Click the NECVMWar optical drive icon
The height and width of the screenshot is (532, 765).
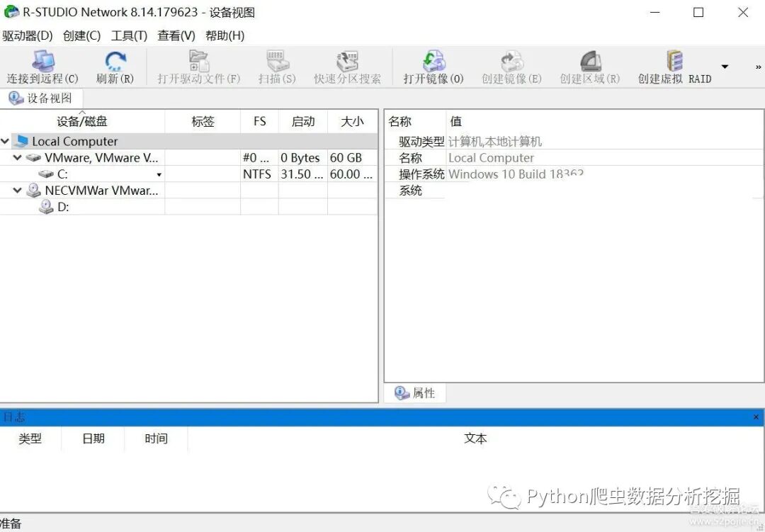[x=33, y=191]
